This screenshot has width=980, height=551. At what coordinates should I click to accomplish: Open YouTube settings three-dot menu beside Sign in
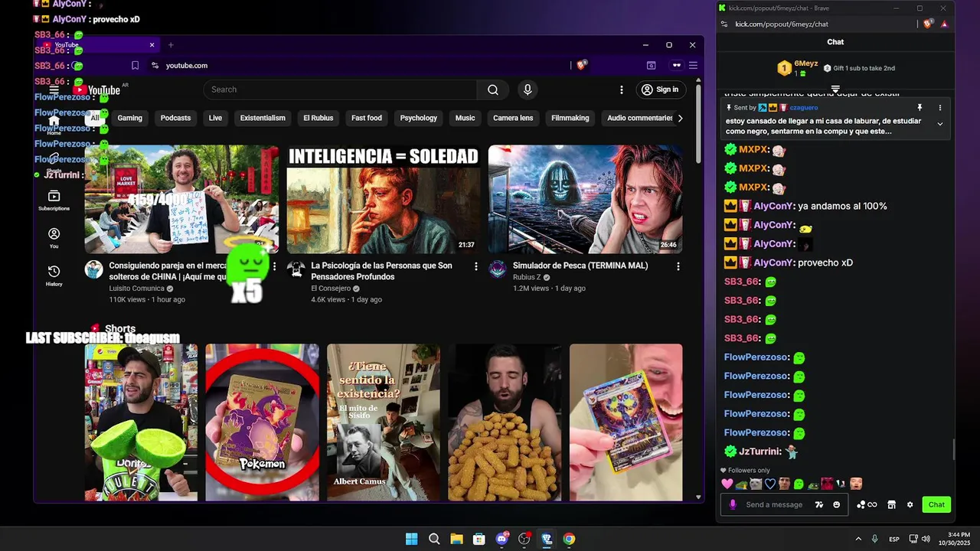pyautogui.click(x=622, y=90)
